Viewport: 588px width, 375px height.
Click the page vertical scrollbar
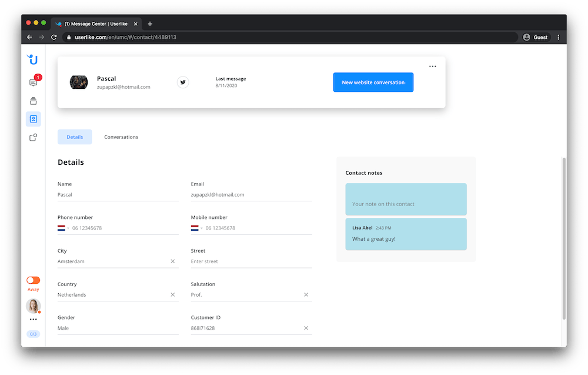564,235
